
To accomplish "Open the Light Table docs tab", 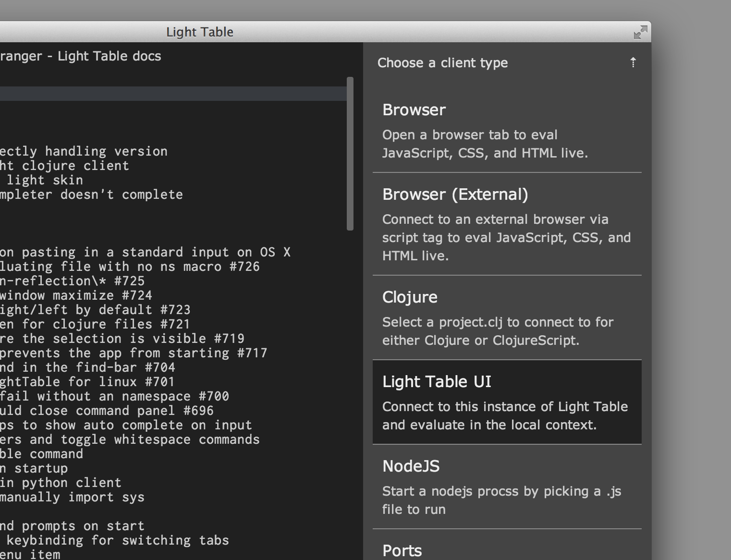I will click(x=81, y=56).
